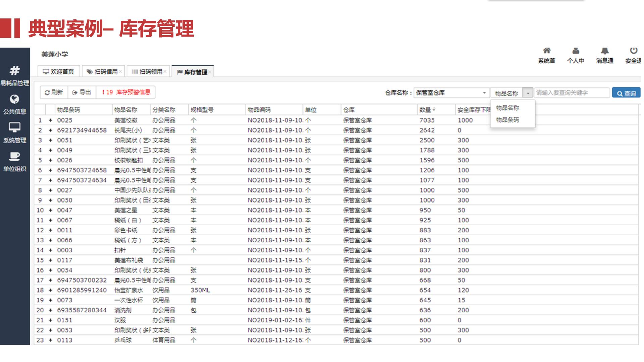Select item name 汉服
This screenshot has height=362, width=644.
(120, 320)
